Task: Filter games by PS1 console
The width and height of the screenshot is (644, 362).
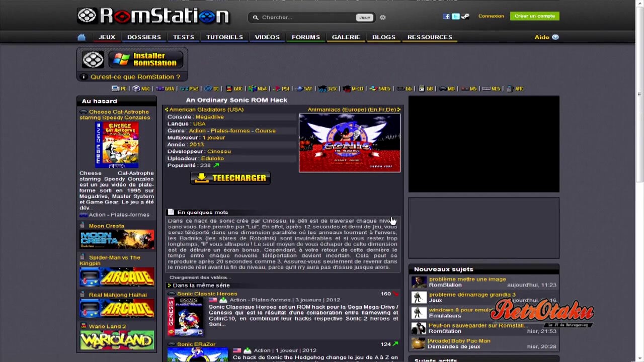Action: coord(281,88)
